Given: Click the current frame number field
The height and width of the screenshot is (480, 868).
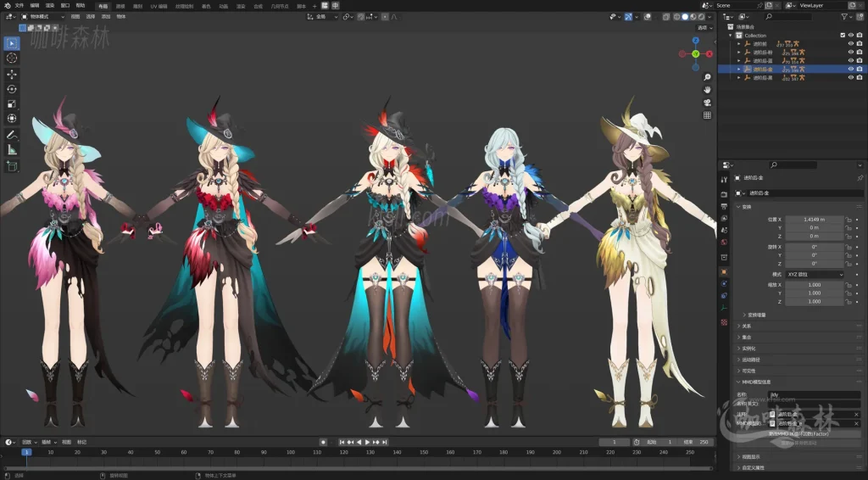Looking at the screenshot, I should [x=614, y=442].
